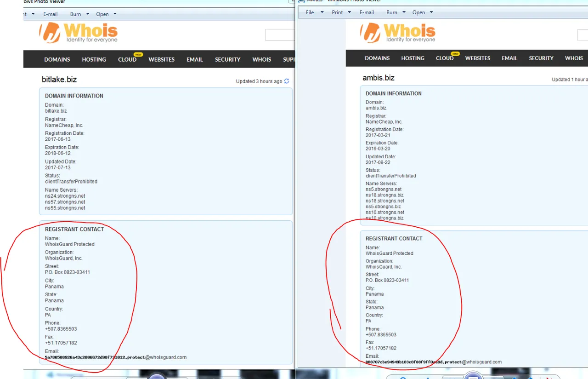The height and width of the screenshot is (379, 588).
Task: Choose CLOUD in the ambis.biz page navigation
Action: [x=445, y=58]
